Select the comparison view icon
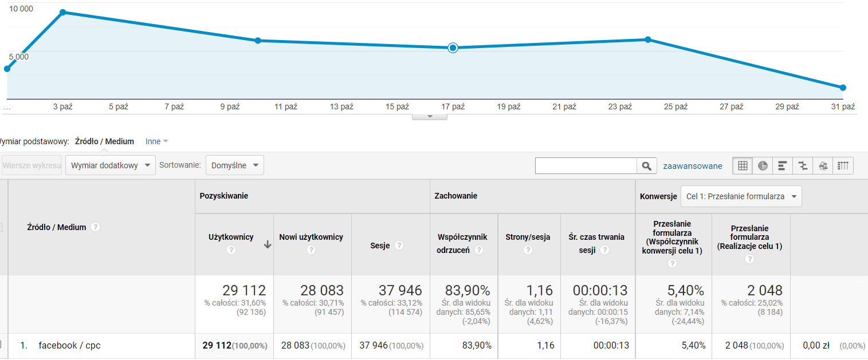The image size is (868, 360). [803, 166]
